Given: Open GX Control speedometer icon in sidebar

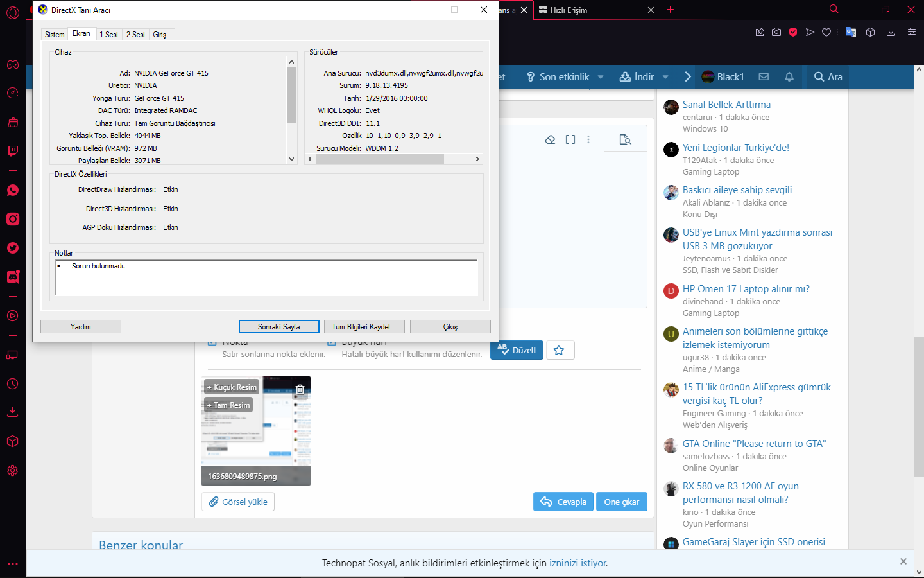Looking at the screenshot, I should [x=13, y=93].
